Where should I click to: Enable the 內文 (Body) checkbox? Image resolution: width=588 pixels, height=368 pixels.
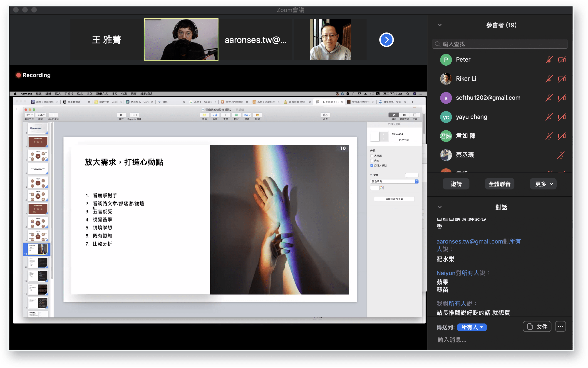(372, 161)
